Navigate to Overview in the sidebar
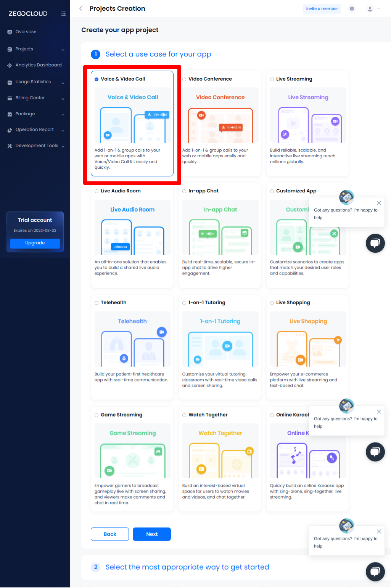The image size is (391, 588). [x=26, y=32]
